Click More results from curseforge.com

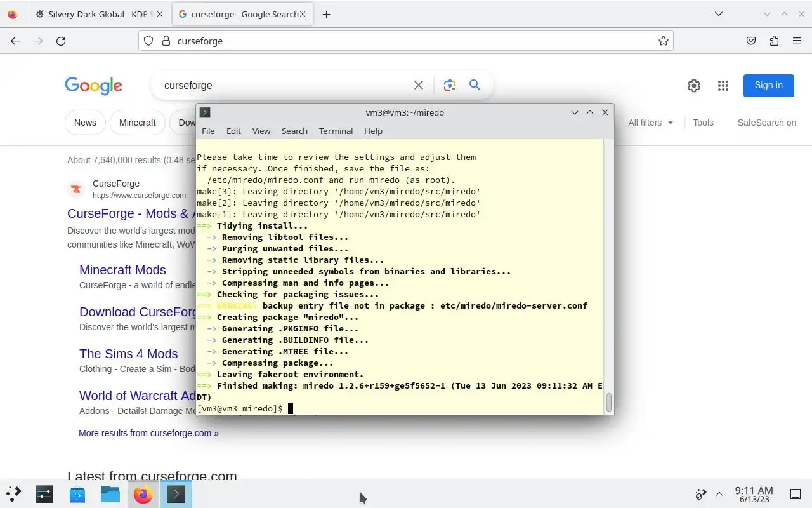[148, 433]
